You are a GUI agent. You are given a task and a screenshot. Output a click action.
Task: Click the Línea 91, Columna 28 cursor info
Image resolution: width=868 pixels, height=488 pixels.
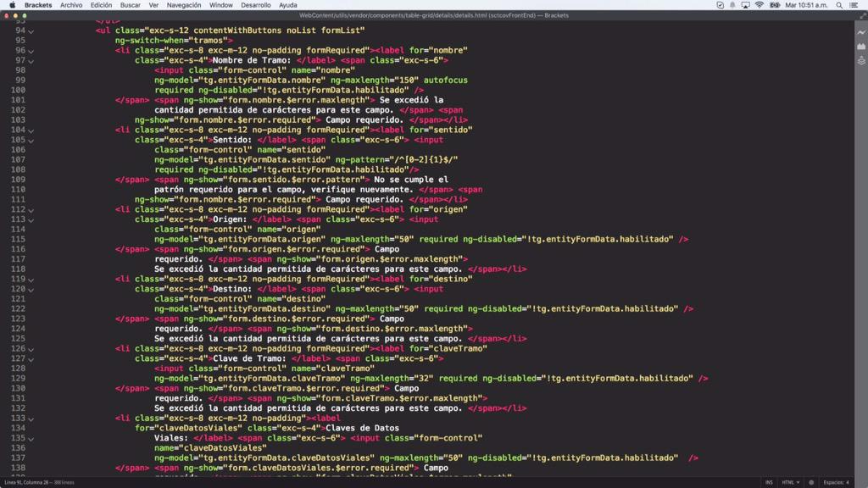[x=26, y=482]
